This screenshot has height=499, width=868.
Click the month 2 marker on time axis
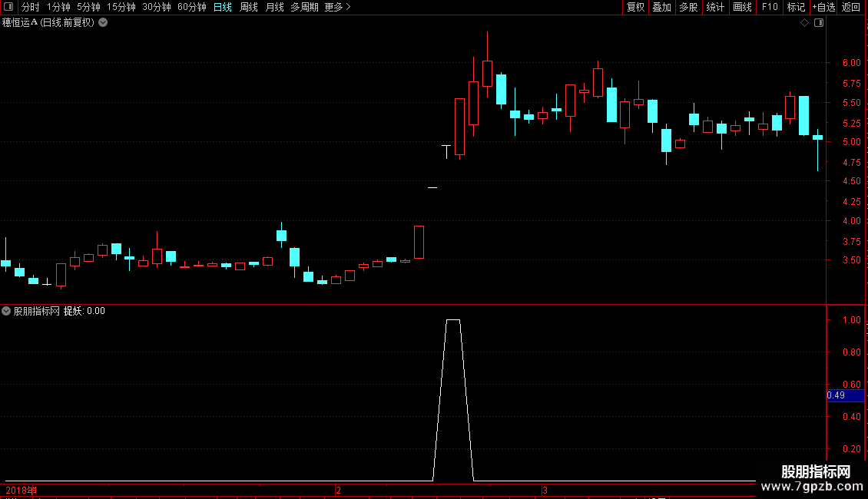pos(338,490)
